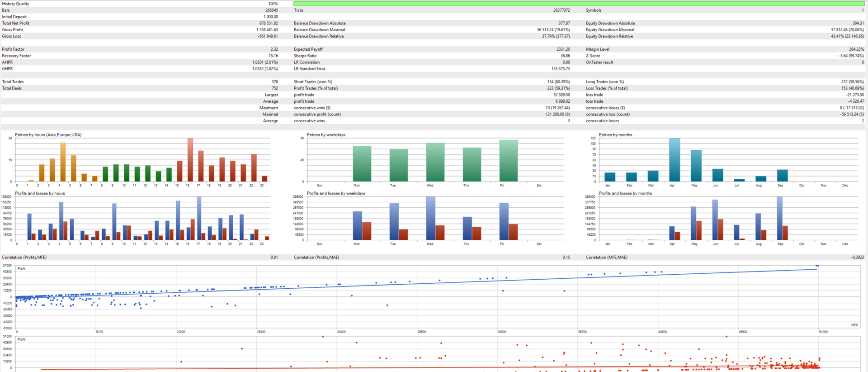Select the "Balance Drawdown Relative" label

[x=319, y=36]
